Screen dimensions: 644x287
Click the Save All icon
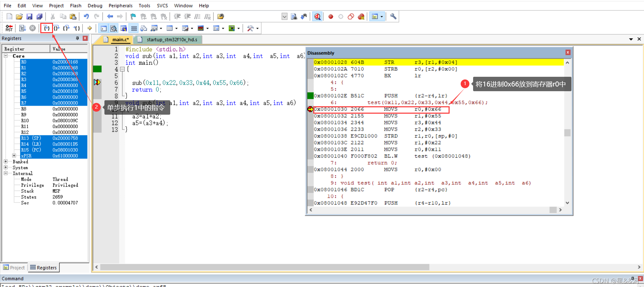coord(39,16)
